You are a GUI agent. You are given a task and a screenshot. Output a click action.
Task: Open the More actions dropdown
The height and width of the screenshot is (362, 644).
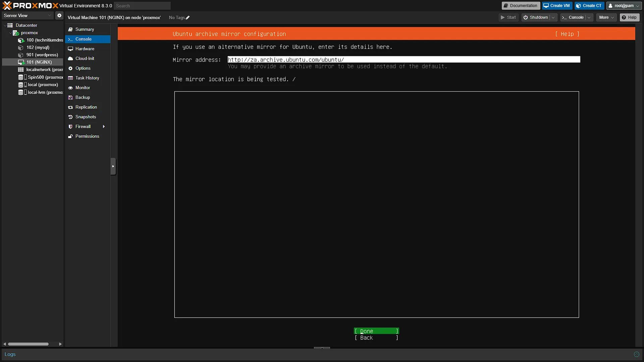click(606, 17)
